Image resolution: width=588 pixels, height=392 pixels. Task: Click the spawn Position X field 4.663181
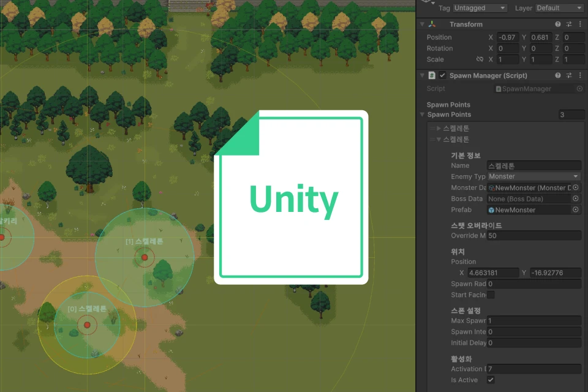click(x=493, y=273)
